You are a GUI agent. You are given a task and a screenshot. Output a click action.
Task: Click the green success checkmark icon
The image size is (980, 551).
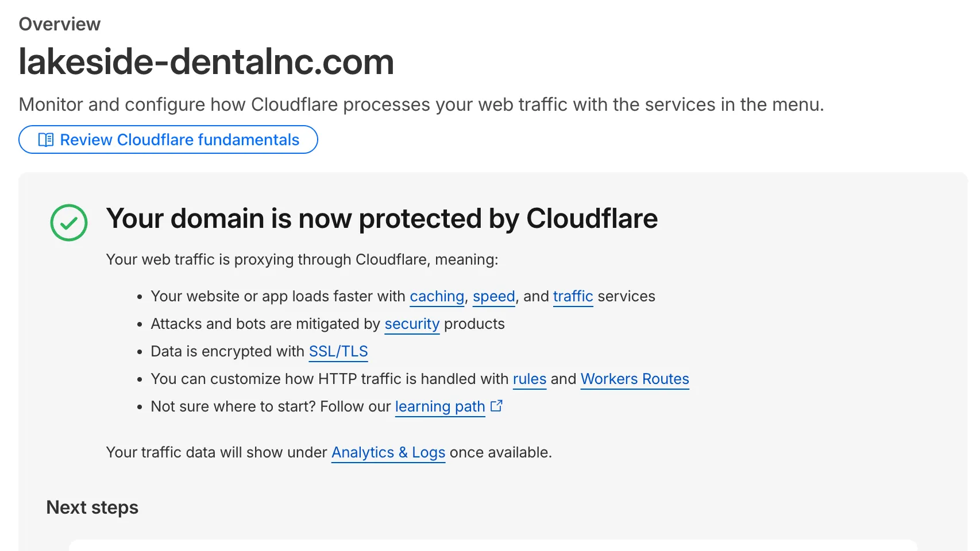tap(68, 223)
